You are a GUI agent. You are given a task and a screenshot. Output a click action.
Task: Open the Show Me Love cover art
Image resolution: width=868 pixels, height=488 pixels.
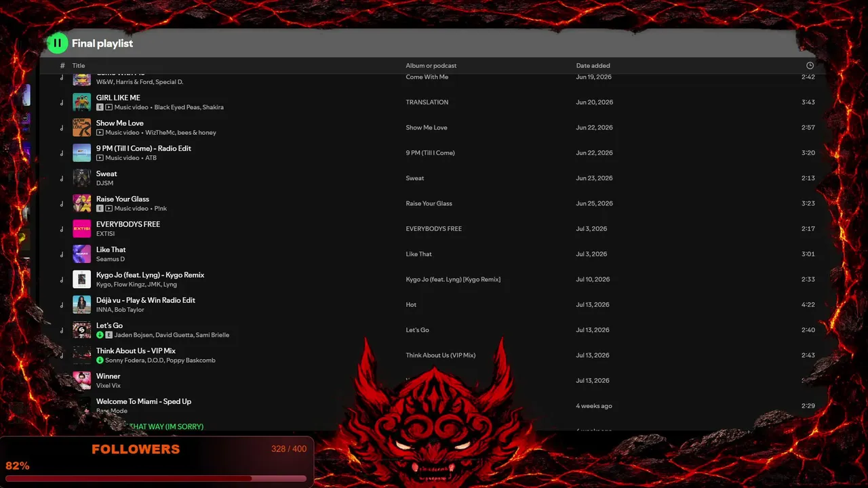[x=81, y=127]
